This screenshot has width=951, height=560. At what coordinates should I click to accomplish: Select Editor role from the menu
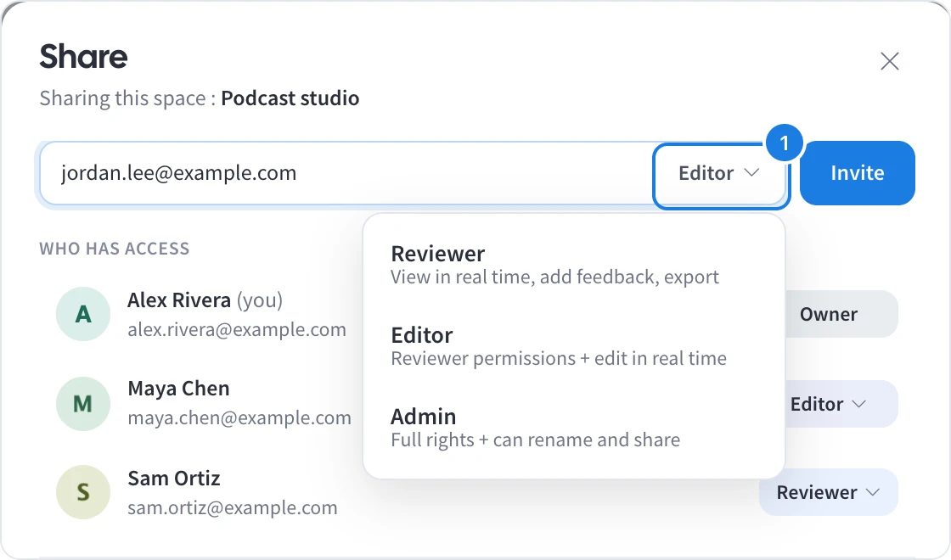point(573,346)
